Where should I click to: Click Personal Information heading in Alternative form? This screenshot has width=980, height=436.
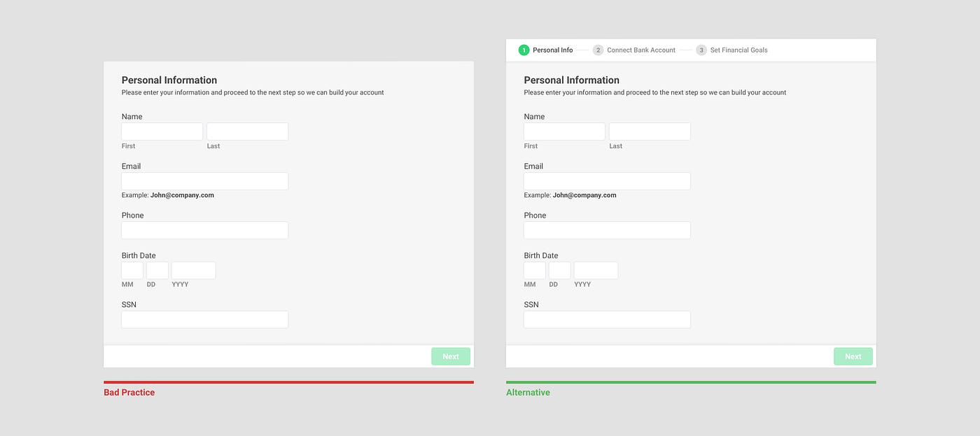point(572,80)
